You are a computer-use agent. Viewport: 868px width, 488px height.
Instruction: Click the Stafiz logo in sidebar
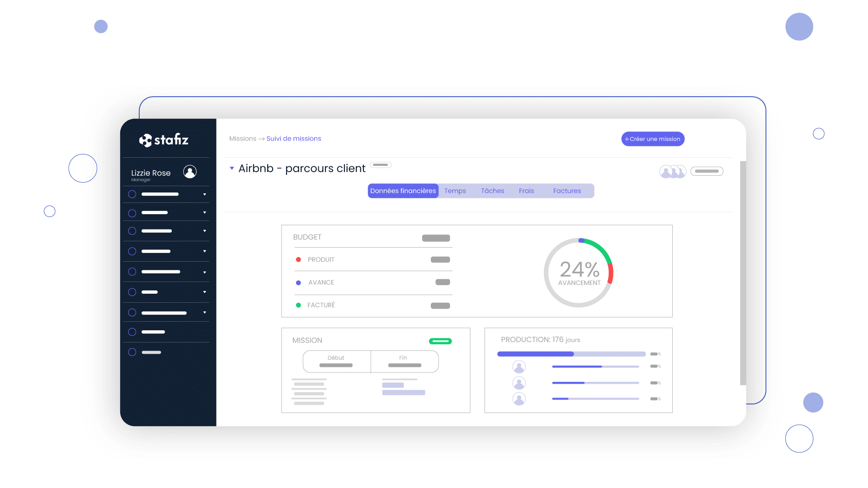(x=164, y=140)
